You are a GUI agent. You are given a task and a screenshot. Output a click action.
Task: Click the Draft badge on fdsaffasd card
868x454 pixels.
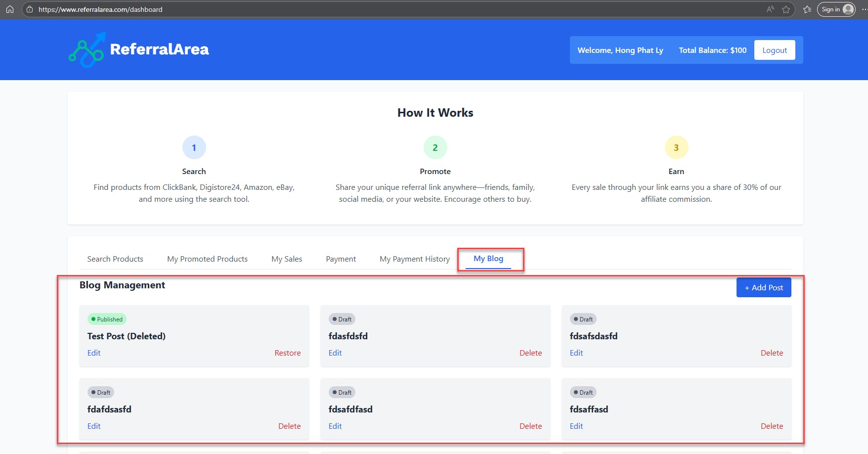coord(583,392)
